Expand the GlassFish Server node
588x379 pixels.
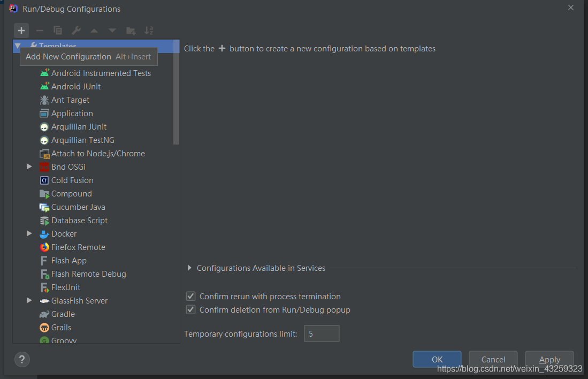(29, 300)
